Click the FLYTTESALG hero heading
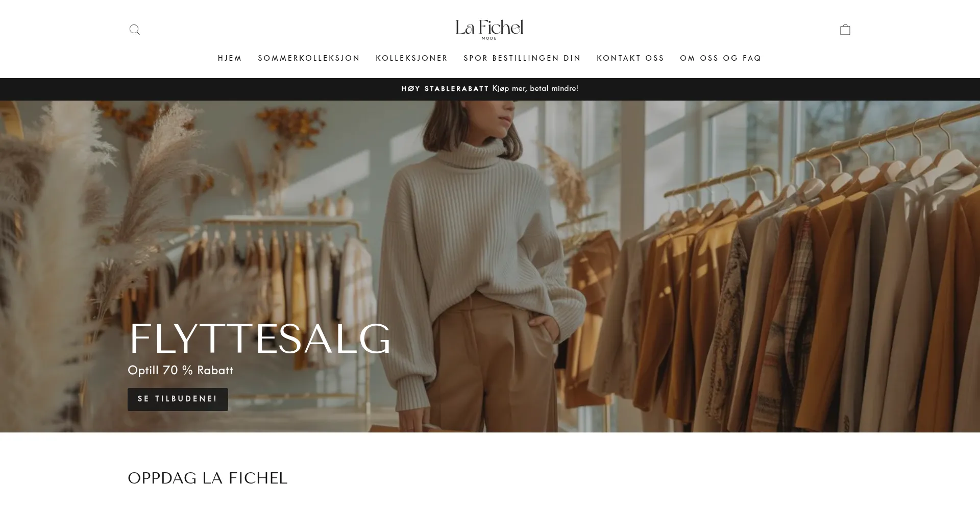The image size is (980, 507). pos(259,339)
